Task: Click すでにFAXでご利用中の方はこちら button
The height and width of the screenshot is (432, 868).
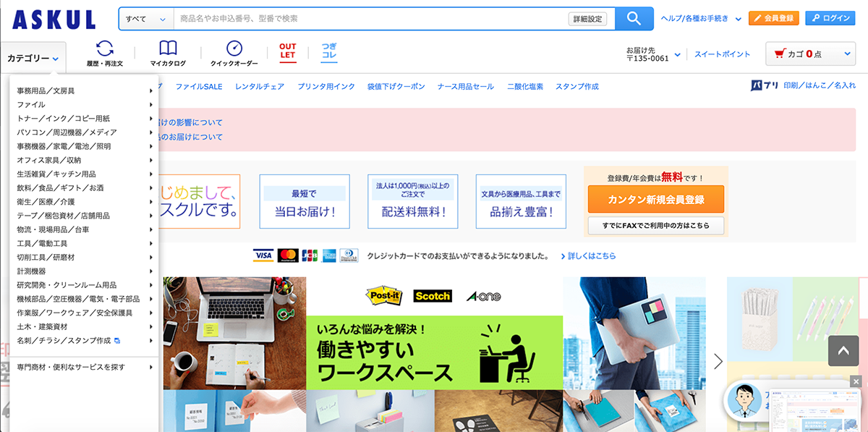Action: point(656,225)
